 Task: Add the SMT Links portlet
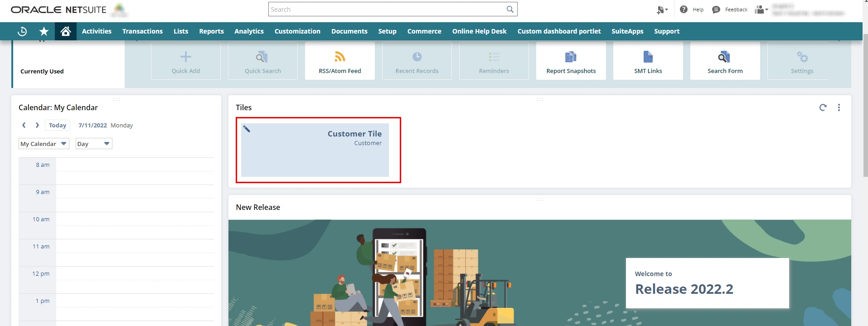tap(648, 61)
